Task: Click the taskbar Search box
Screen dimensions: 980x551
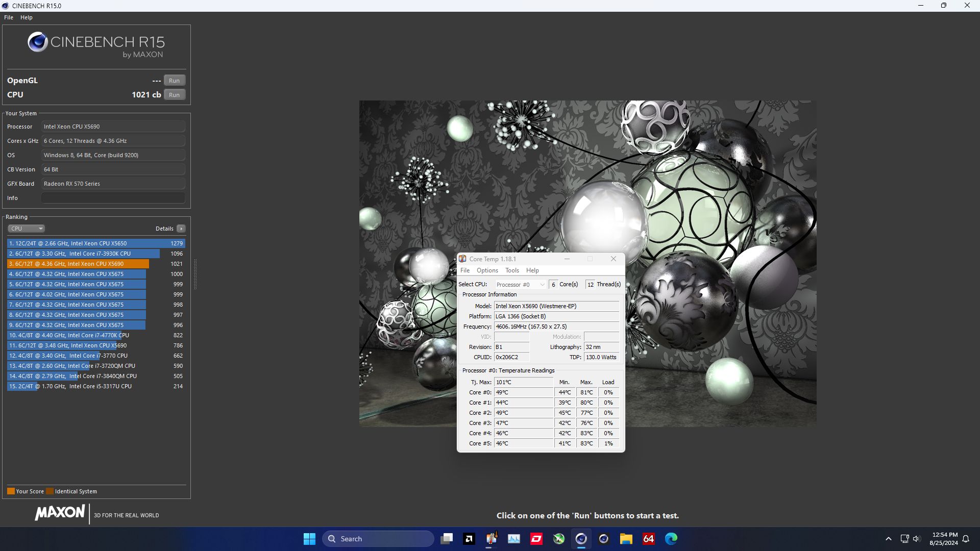Action: pos(378,539)
